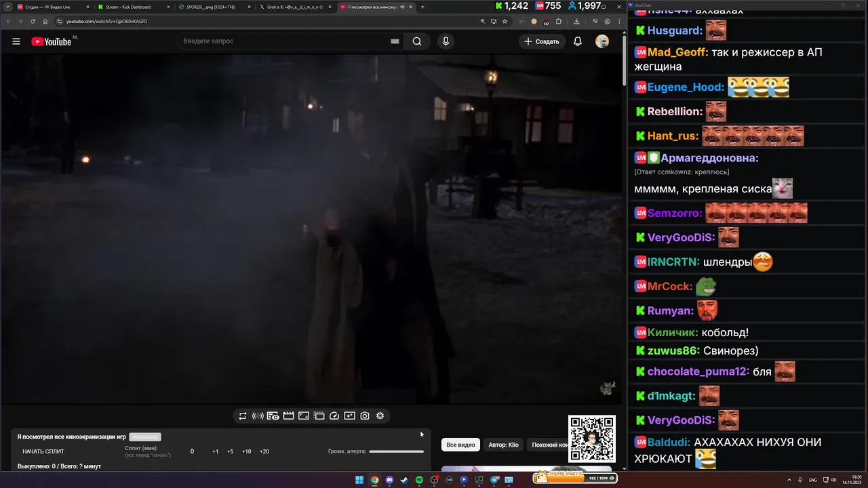Select the Автор: Klio filter chip
The width and height of the screenshot is (868, 488).
(x=503, y=445)
